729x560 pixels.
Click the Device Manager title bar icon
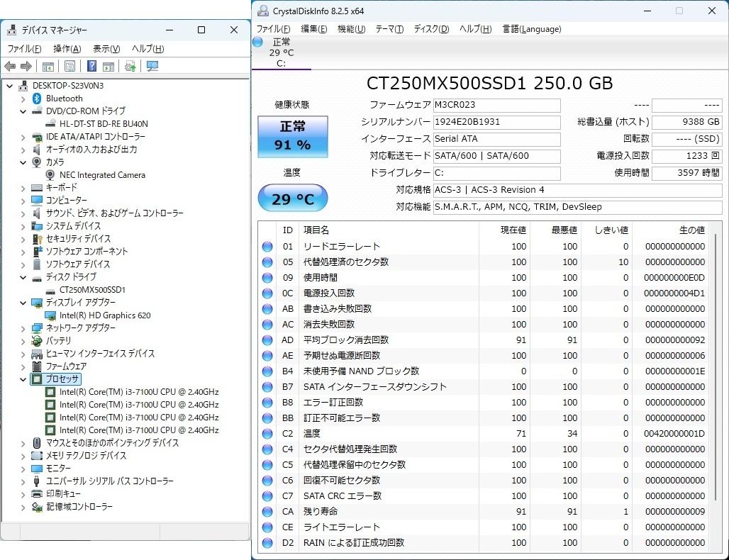click(12, 30)
